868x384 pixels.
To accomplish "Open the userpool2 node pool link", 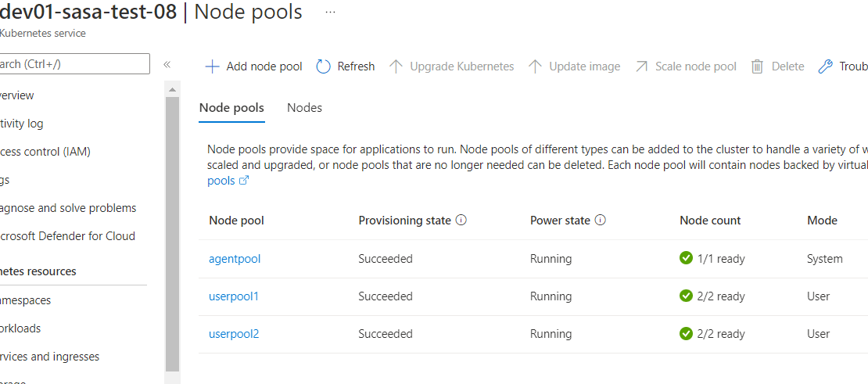I will coord(234,334).
